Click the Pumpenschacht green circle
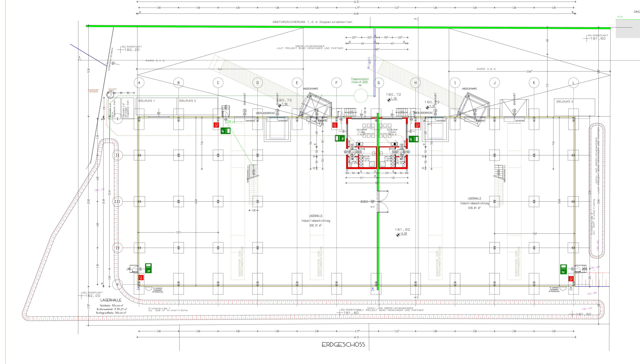Image resolution: width=640 pixels, height=364 pixels. tap(361, 96)
